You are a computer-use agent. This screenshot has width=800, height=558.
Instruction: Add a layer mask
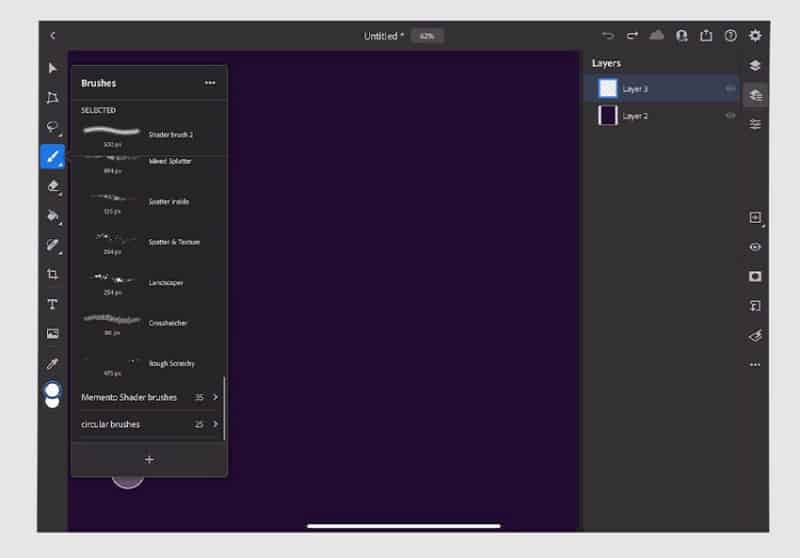[x=755, y=276]
